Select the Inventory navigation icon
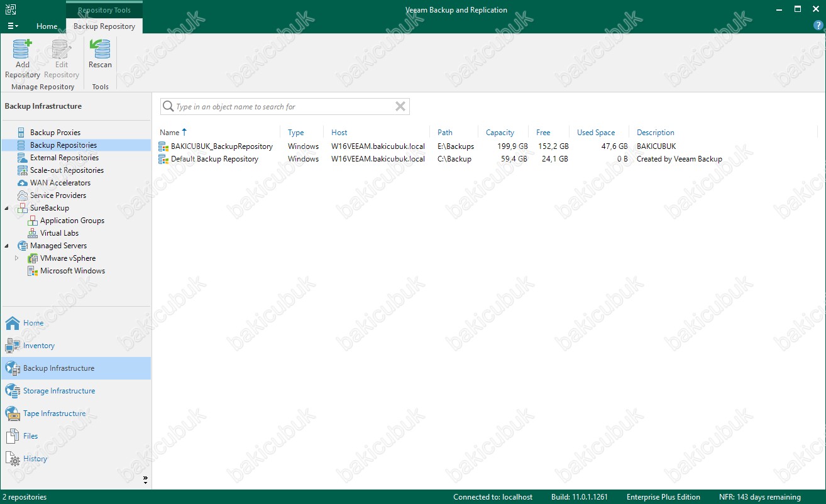 pos(13,346)
